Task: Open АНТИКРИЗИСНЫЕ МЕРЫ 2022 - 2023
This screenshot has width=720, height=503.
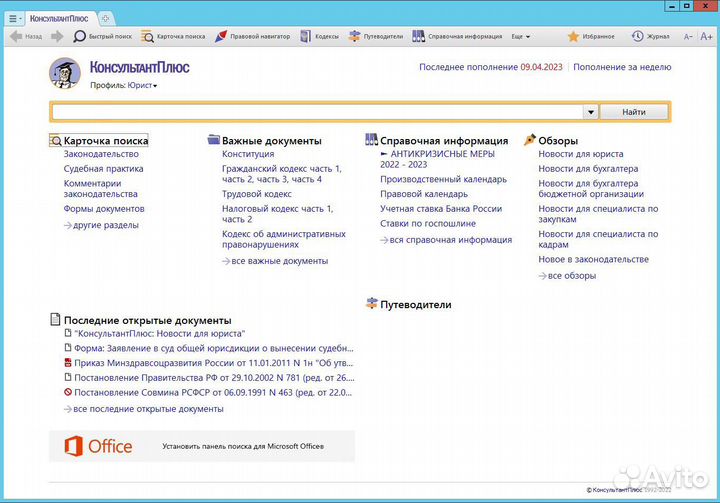Action: (x=438, y=159)
